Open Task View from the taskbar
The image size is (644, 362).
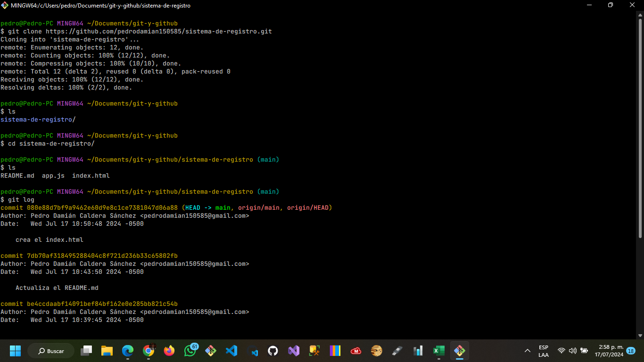(x=86, y=351)
